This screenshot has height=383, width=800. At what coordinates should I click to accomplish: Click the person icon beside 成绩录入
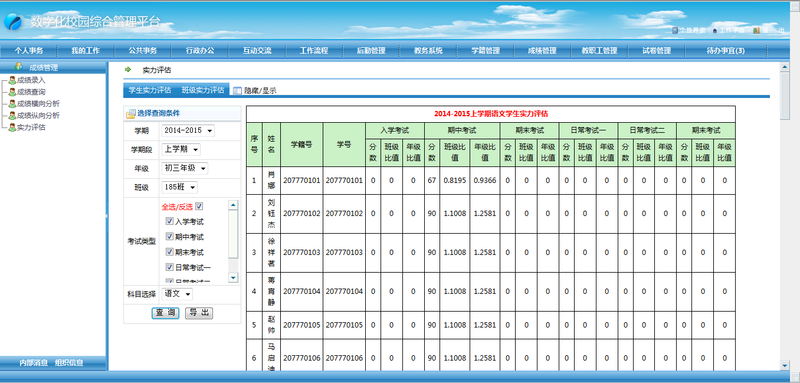tap(12, 80)
